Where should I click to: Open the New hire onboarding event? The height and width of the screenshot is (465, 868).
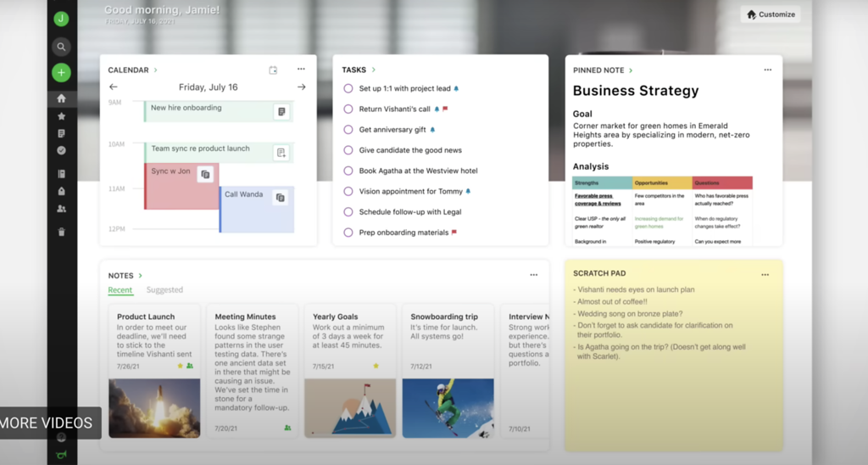click(218, 111)
